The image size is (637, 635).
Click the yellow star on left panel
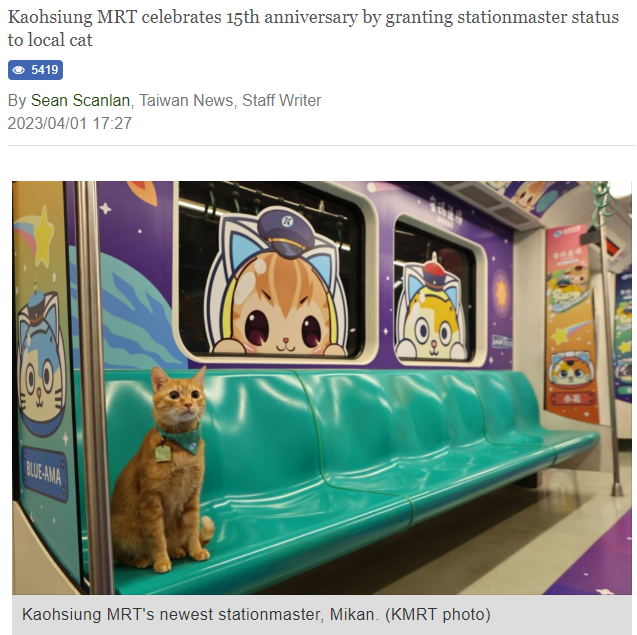coord(44,236)
